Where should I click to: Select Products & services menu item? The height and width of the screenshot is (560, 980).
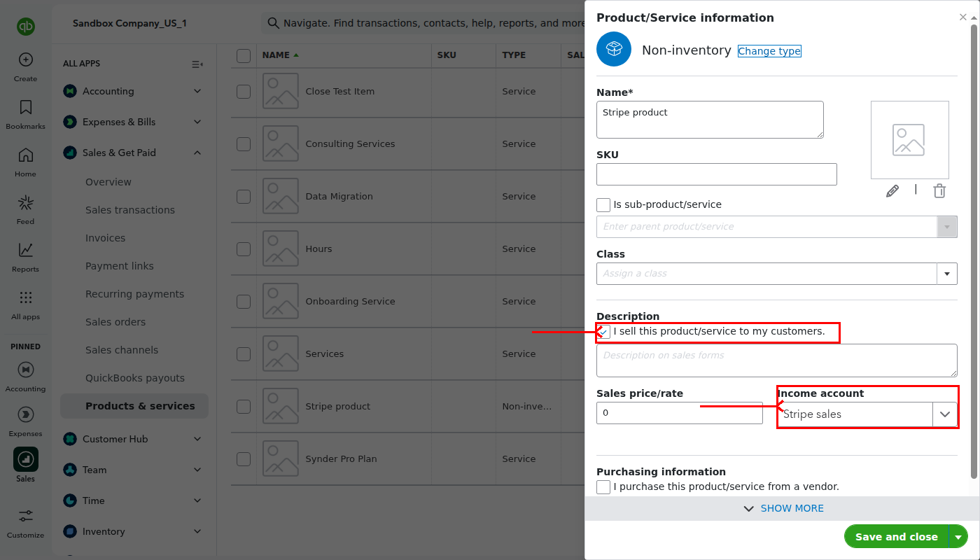(134, 406)
